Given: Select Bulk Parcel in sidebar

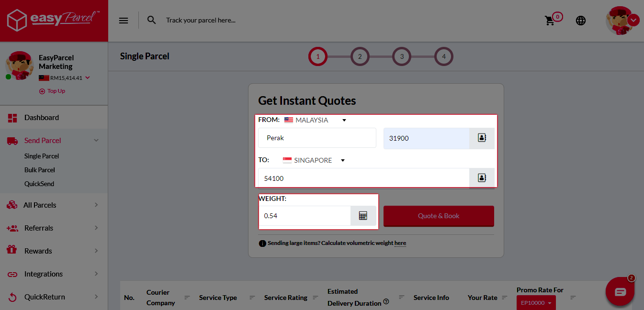Looking at the screenshot, I should coord(40,170).
